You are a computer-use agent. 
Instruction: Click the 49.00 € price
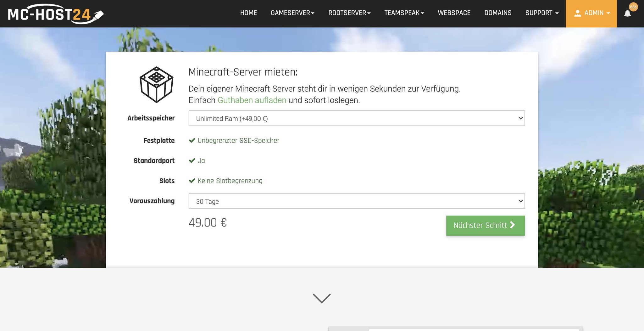(x=208, y=223)
